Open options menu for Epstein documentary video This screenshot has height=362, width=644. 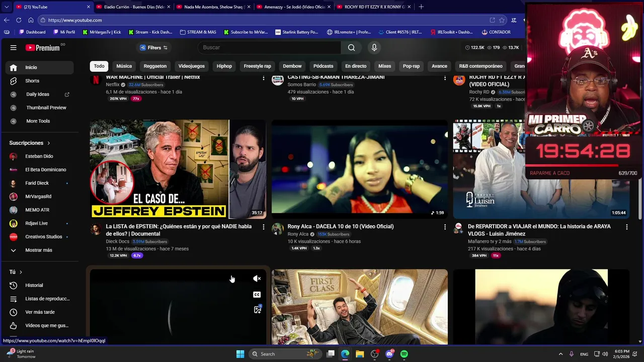(263, 227)
